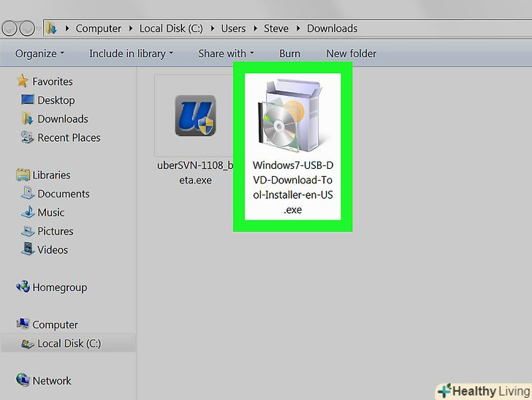Click Steve in the address breadcrumb

(276, 29)
